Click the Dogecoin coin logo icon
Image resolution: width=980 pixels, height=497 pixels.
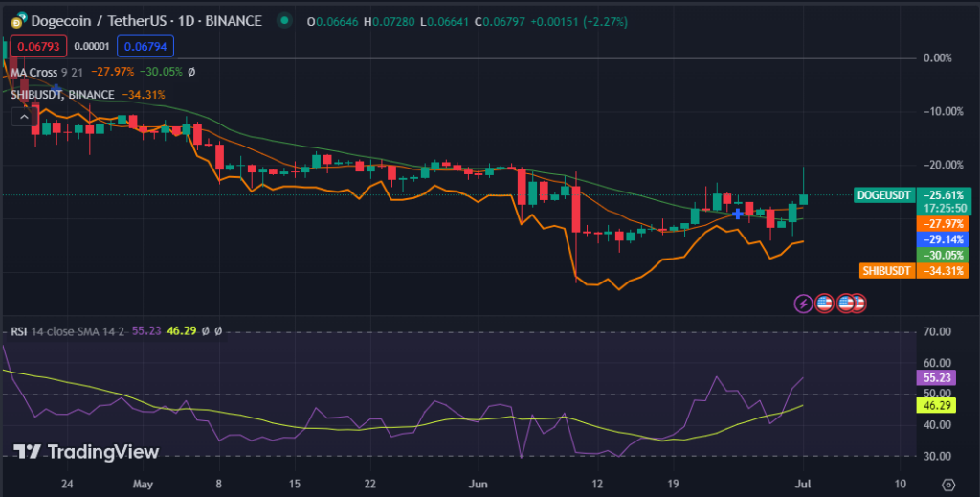click(x=19, y=21)
